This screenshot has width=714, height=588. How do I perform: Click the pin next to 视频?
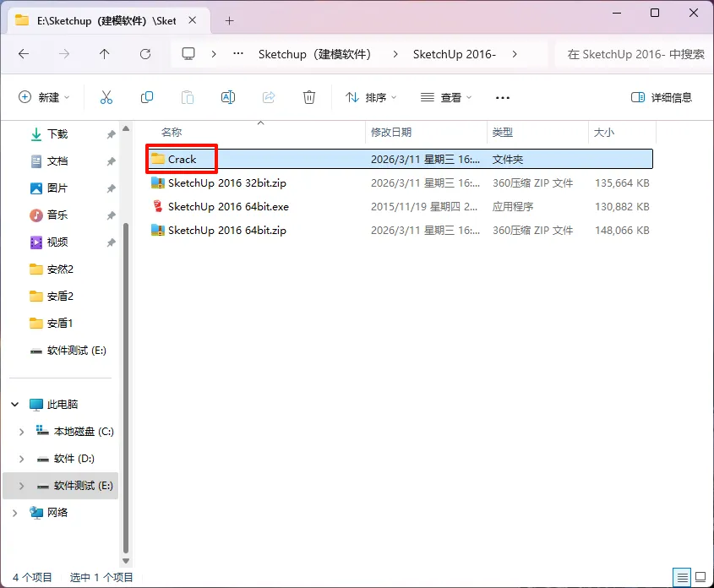point(111,242)
